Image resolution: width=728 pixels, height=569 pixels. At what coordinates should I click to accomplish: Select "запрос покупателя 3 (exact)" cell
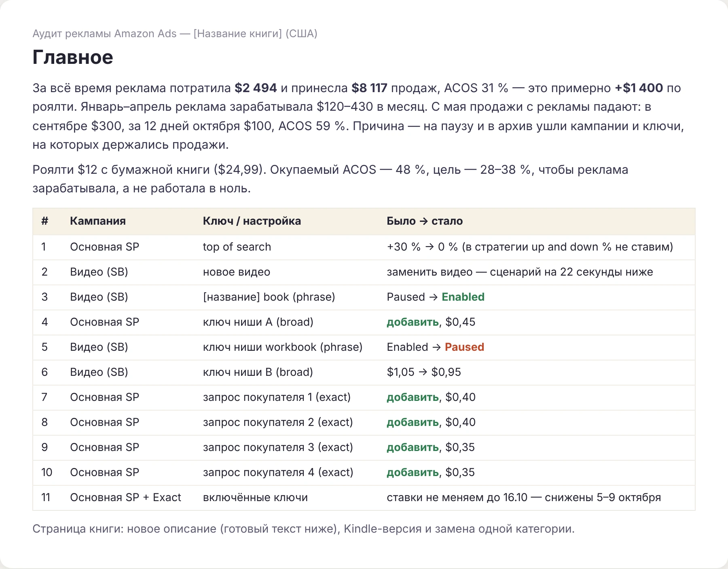click(x=278, y=447)
